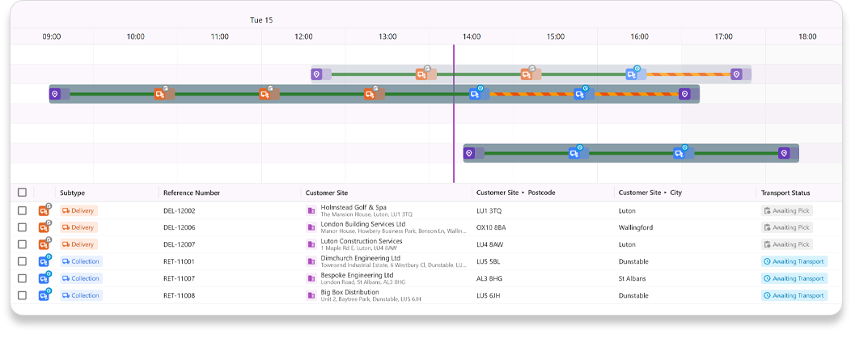Click the Awaiting Transport status for RET-11007

(x=794, y=278)
